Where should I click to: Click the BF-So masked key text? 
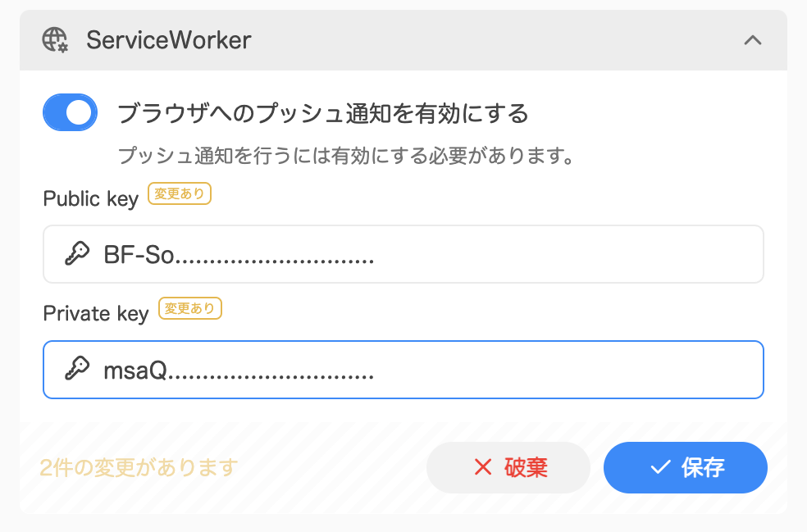tap(239, 255)
